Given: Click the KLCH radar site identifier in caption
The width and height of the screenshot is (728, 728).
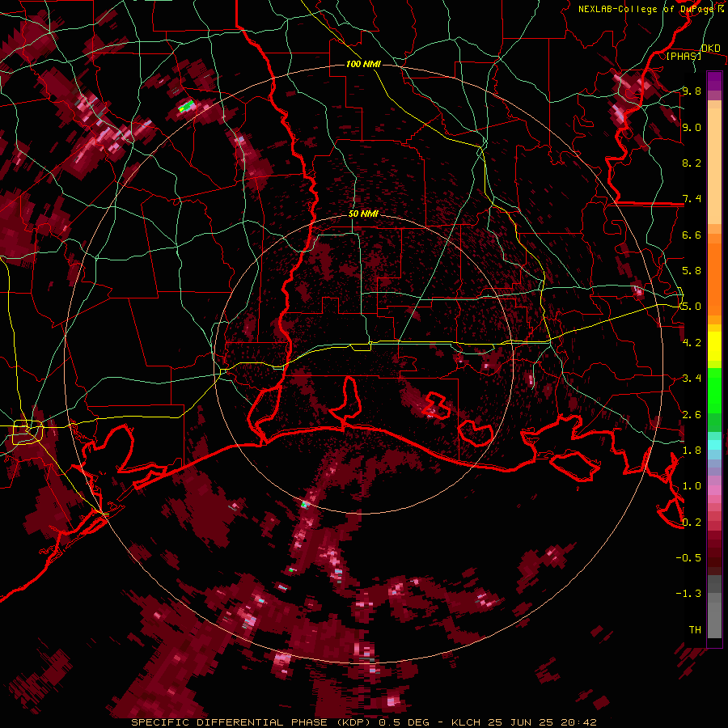Looking at the screenshot, I should 466,722.
